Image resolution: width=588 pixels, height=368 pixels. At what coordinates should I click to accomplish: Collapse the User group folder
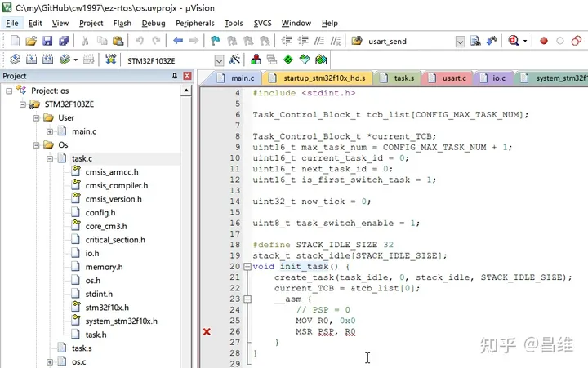pyautogui.click(x=37, y=117)
